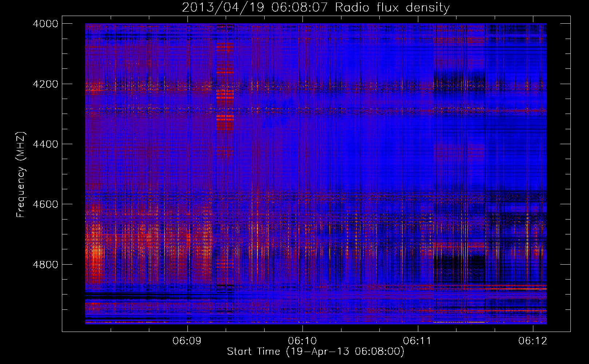Click the 'Start Time (19-Apr-13 06:08:00)' axis title
The height and width of the screenshot is (364, 589).
[x=316, y=352]
